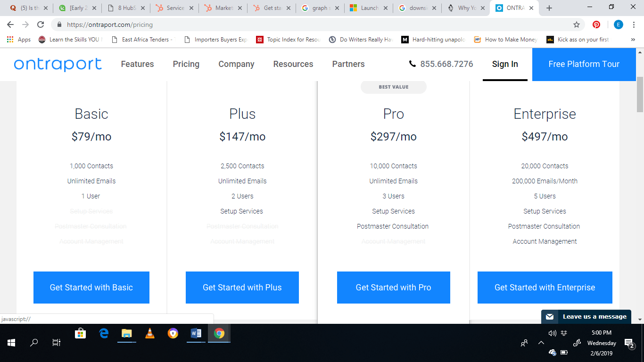The width and height of the screenshot is (644, 362).
Task: Open Microsoft Store from the taskbar
Action: tap(81, 333)
